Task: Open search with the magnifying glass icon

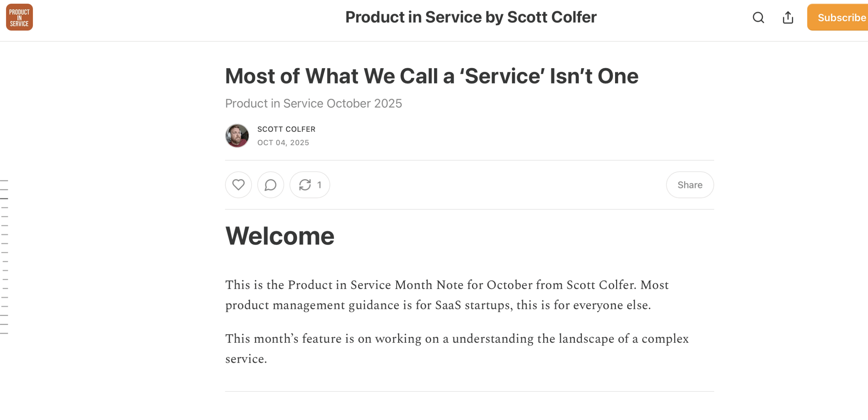Action: [x=758, y=17]
